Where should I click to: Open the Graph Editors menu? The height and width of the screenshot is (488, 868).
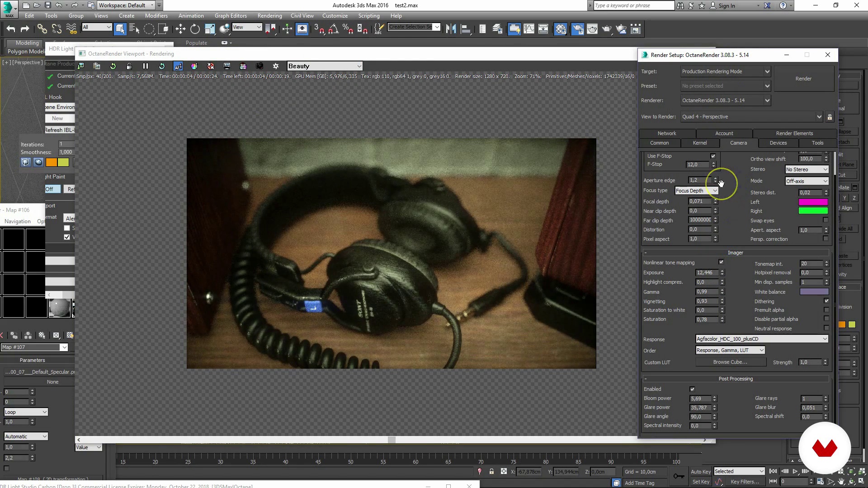point(231,16)
